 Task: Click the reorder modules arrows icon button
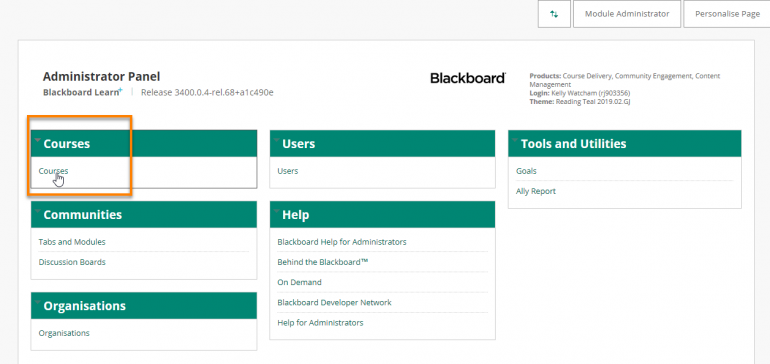pyautogui.click(x=554, y=14)
